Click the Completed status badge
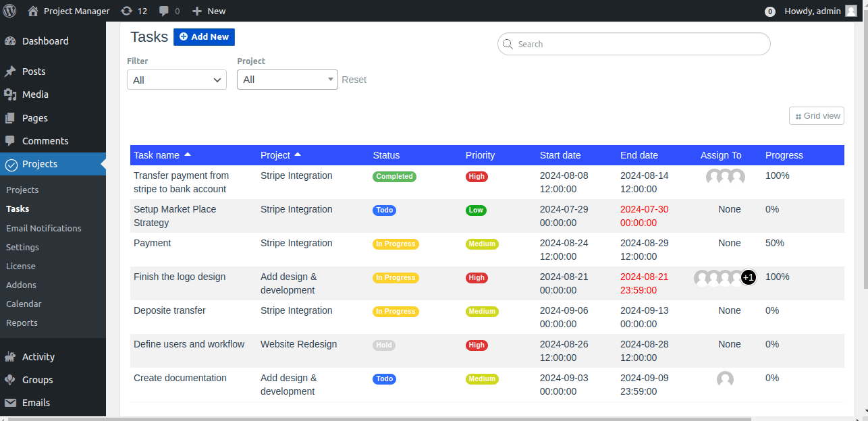 394,176
